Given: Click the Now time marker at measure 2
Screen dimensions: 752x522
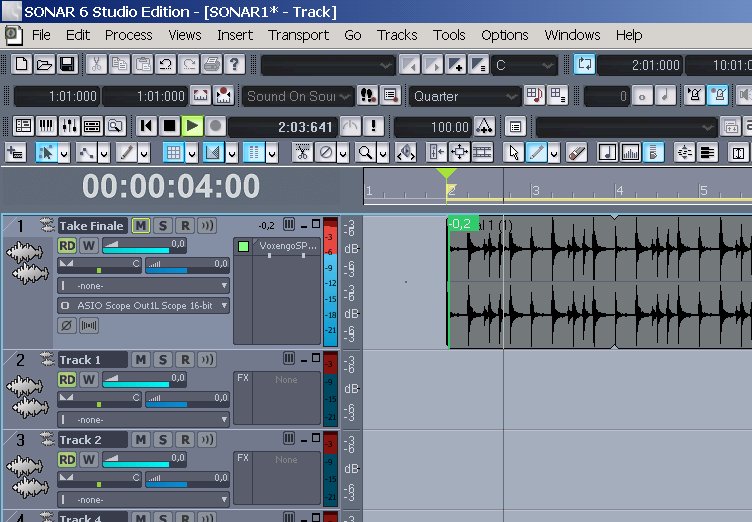Looking at the screenshot, I should (446, 174).
